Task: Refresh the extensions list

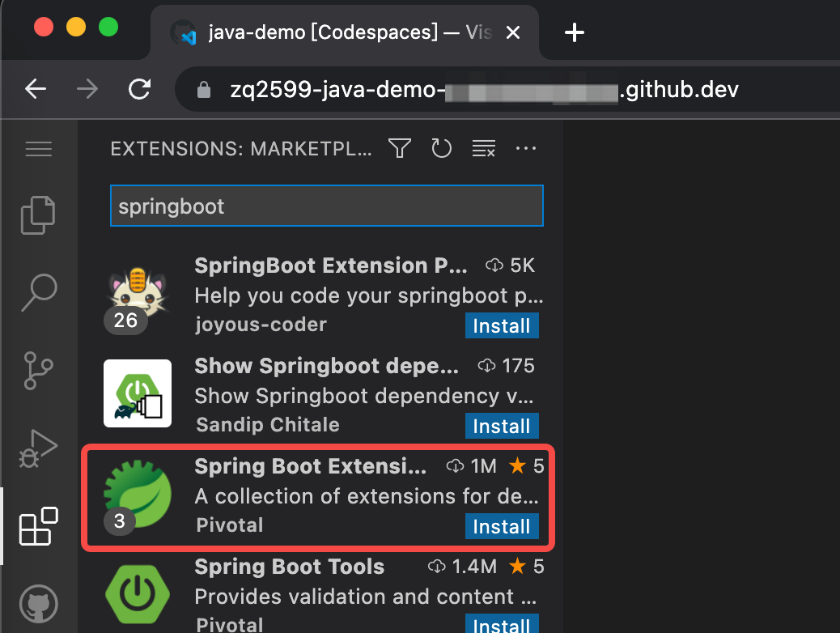Action: coord(441,148)
